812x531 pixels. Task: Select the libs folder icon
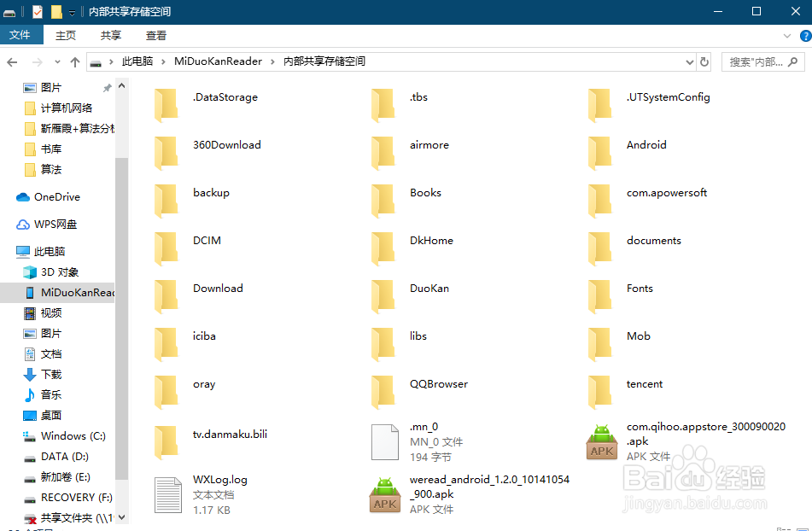click(383, 344)
